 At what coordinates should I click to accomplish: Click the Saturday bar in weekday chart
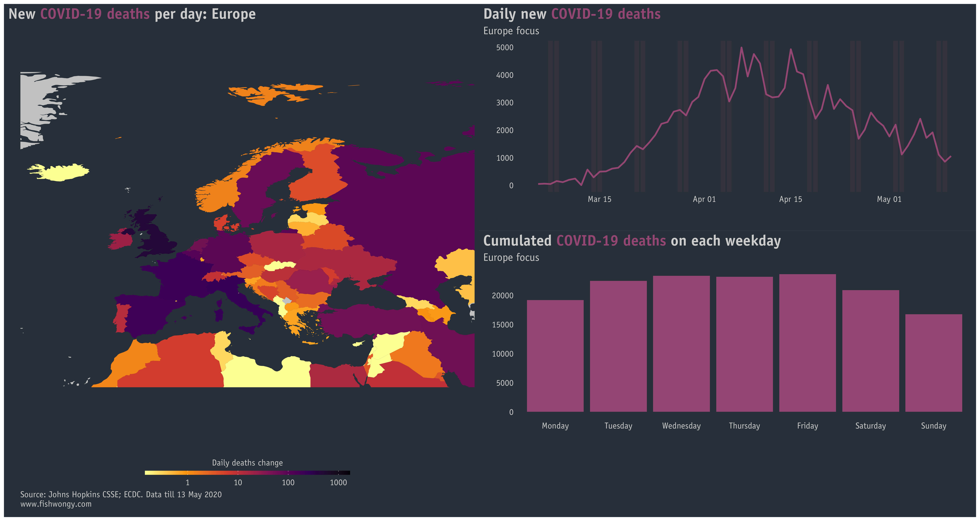[x=871, y=351]
